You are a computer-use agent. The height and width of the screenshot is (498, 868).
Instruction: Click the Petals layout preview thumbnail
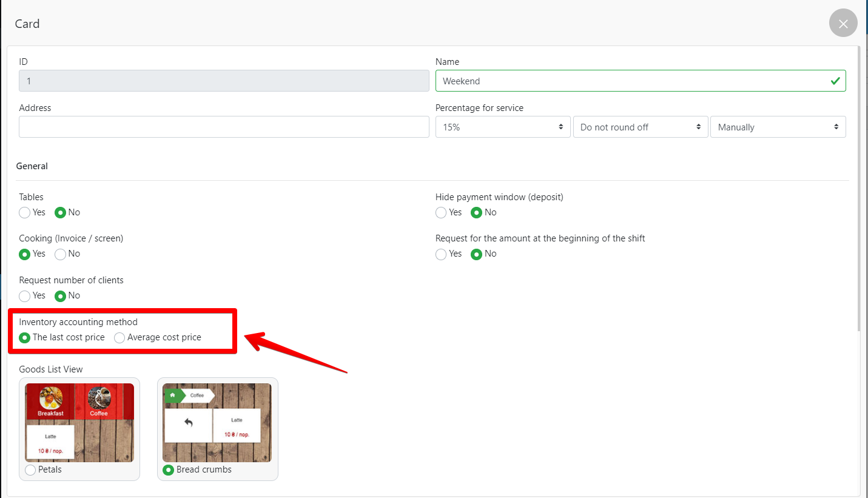tap(79, 422)
